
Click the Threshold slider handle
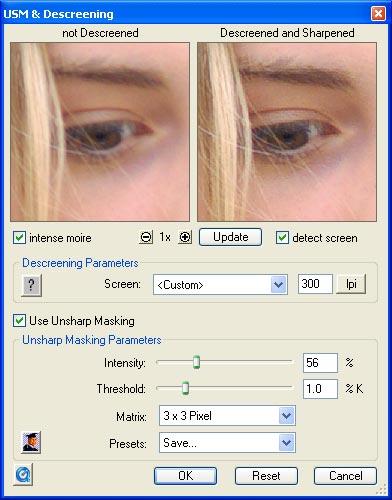(186, 388)
